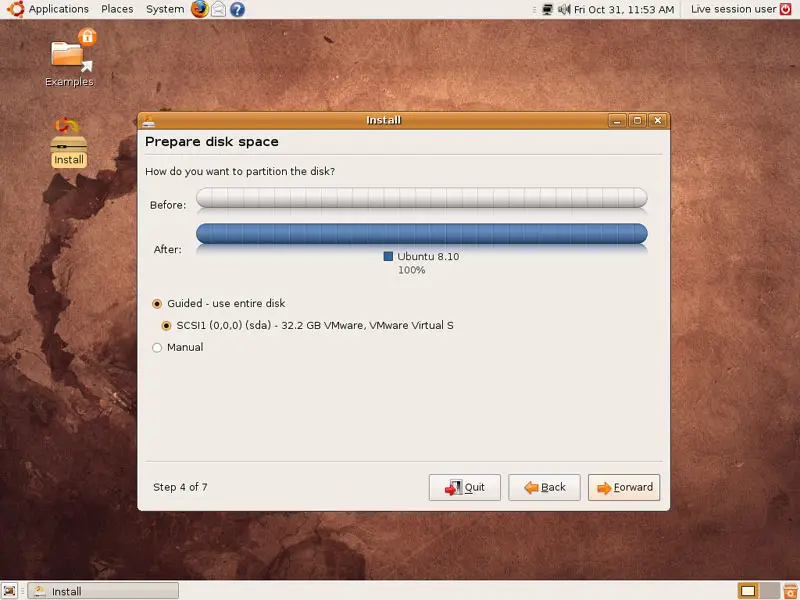The image size is (800, 600).
Task: Open the Help question mark icon
Action: 237,9
